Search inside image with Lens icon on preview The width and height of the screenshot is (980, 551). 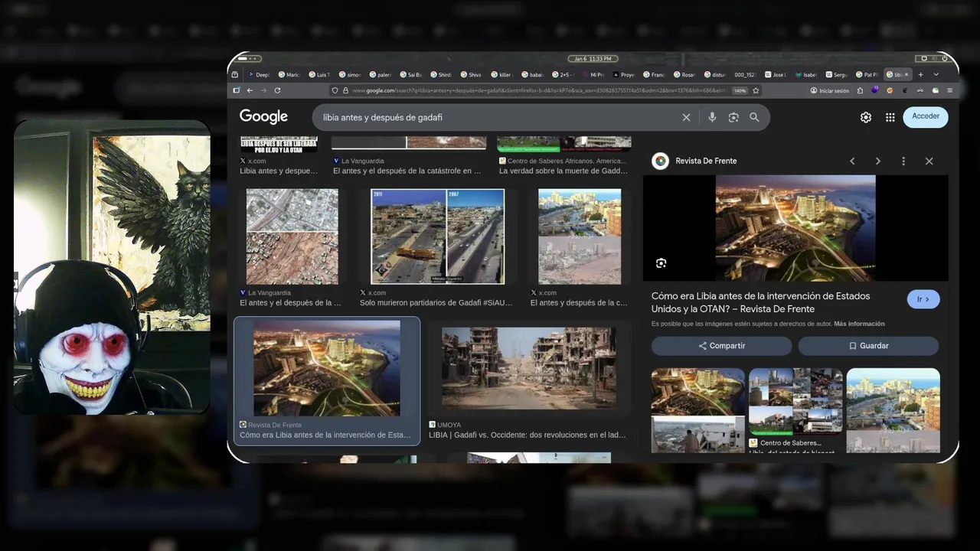(661, 263)
